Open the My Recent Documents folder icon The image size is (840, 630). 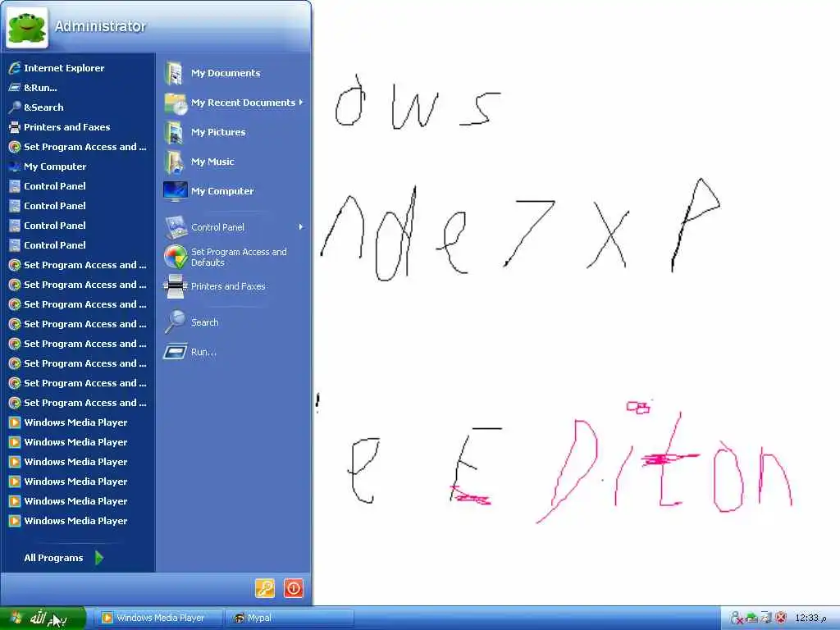point(176,103)
